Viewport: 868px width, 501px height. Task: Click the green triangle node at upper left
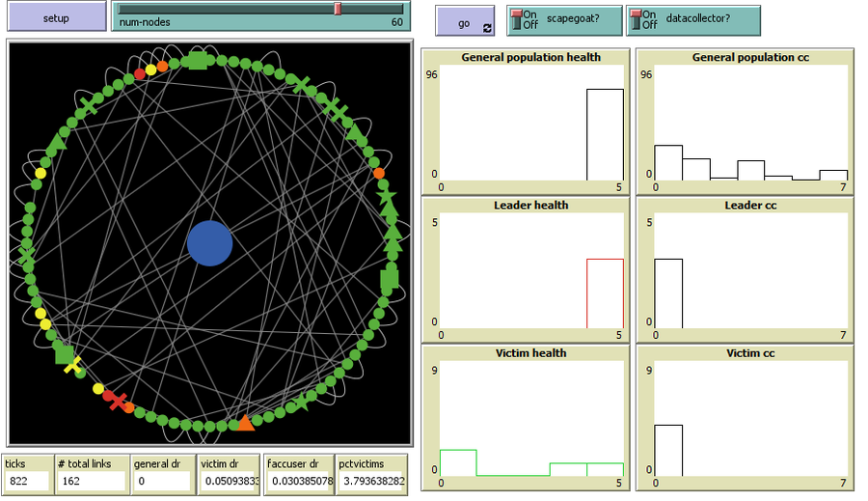point(56,143)
